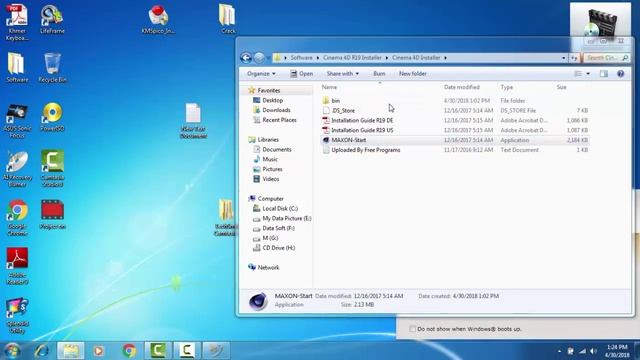This screenshot has height=360, width=640.
Task: Select the .DS_Store file
Action: 343,111
